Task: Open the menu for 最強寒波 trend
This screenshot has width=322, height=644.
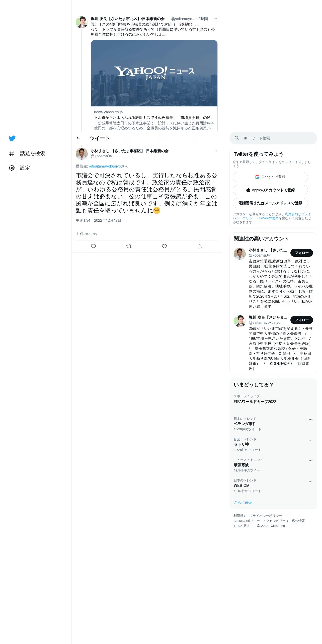Action: [x=310, y=461]
